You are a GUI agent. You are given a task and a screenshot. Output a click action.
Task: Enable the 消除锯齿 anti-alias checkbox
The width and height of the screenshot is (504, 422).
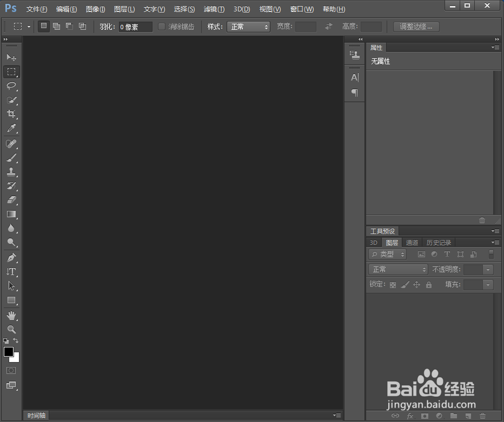161,26
